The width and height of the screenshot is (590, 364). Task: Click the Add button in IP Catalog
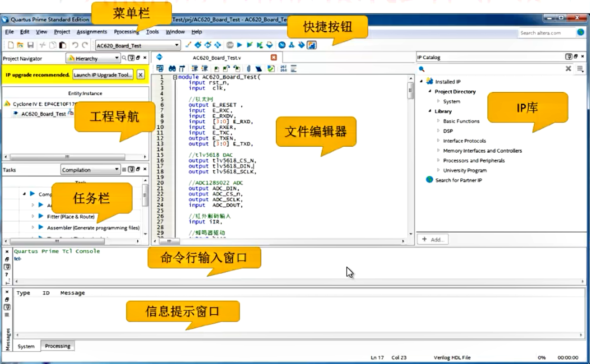tap(433, 239)
